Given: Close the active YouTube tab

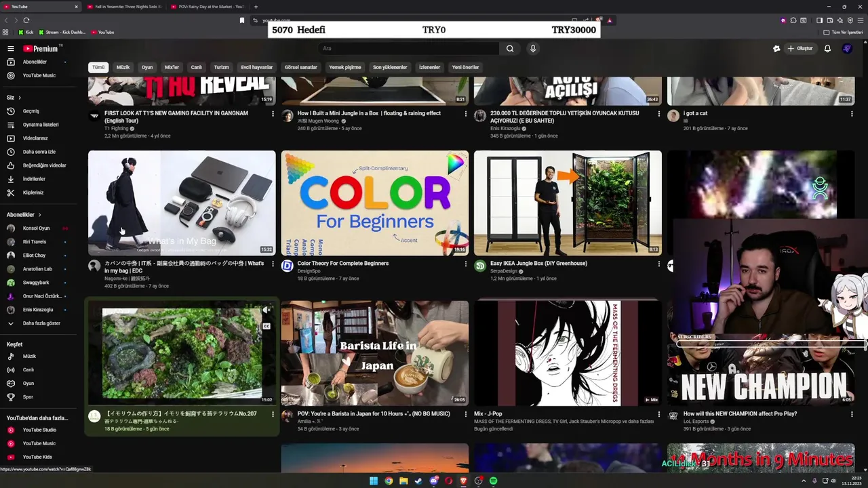Looking at the screenshot, I should point(76,7).
